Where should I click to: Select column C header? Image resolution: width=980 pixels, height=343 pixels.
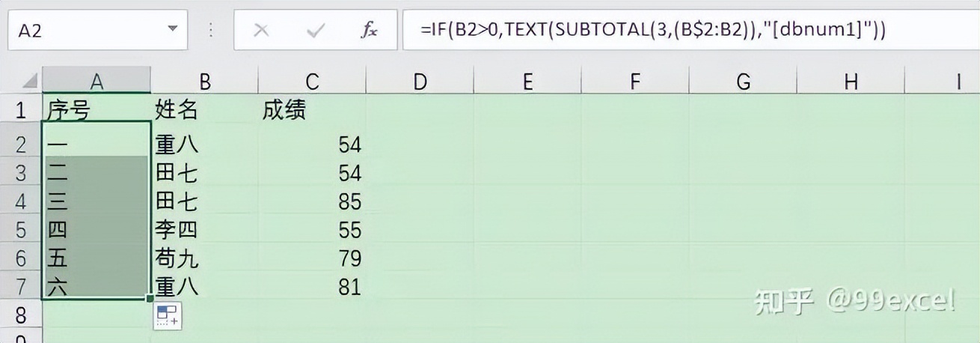pos(312,81)
